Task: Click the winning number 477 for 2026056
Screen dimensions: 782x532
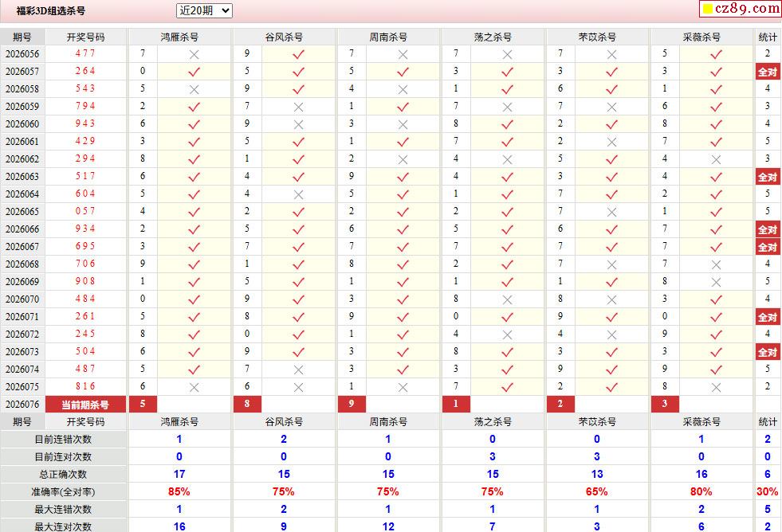Action: click(85, 53)
